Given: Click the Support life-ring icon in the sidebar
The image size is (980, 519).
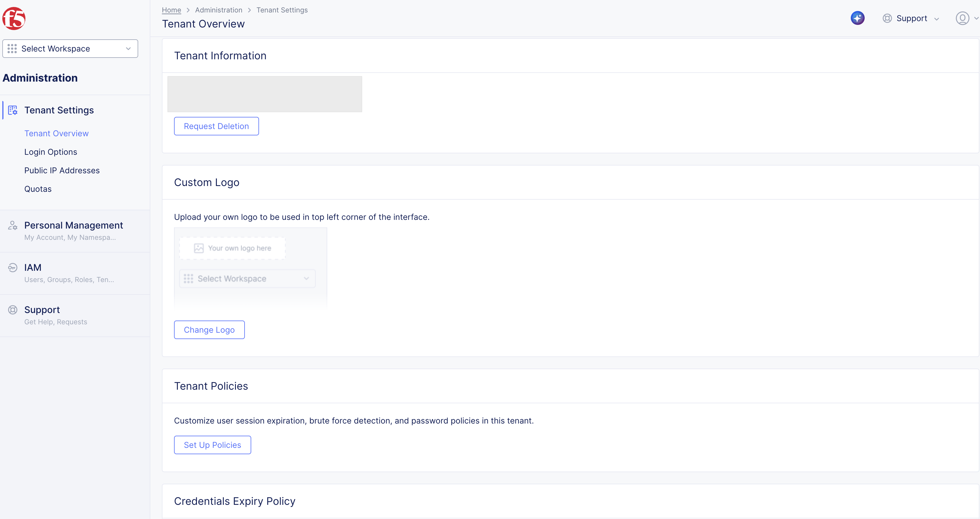Looking at the screenshot, I should [12, 310].
